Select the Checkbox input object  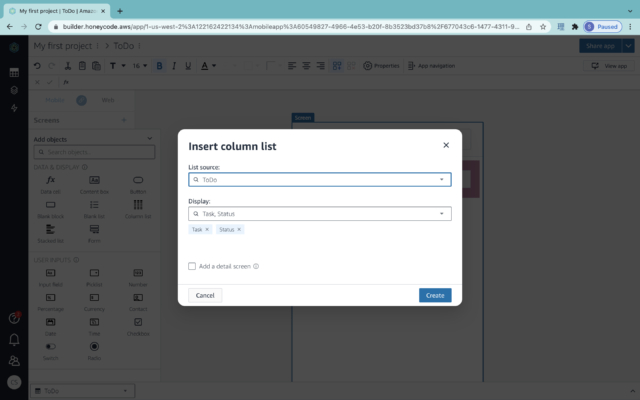coord(138,327)
